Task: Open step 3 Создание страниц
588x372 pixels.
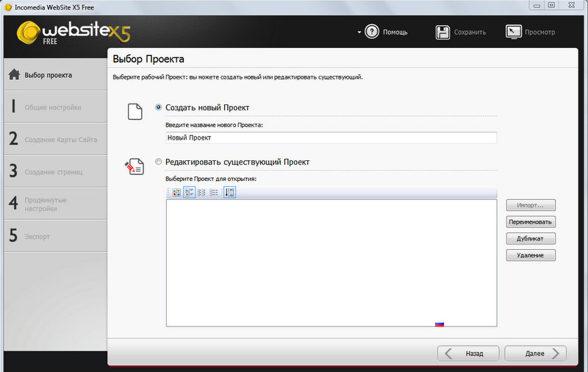Action: tap(56, 171)
